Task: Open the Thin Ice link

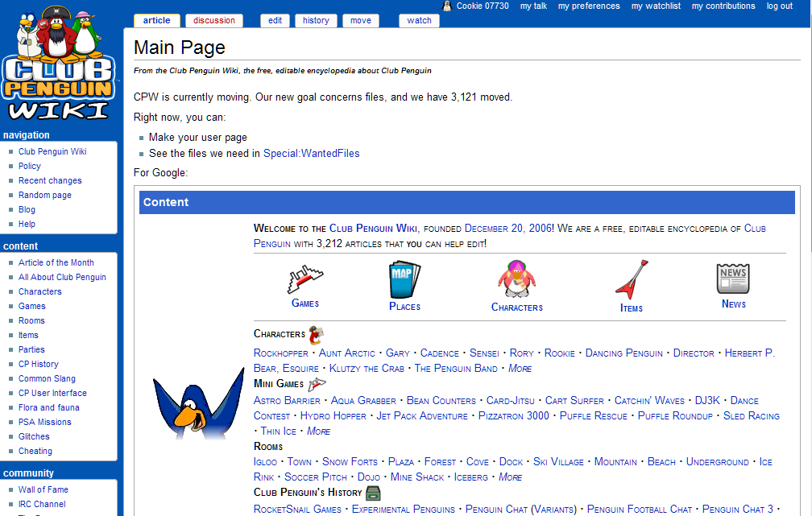Action: 279,431
